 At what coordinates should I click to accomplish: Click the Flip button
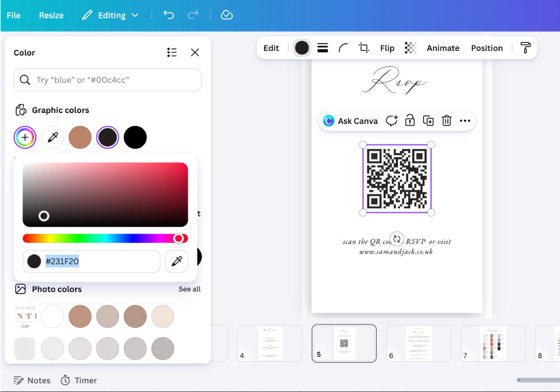point(387,48)
